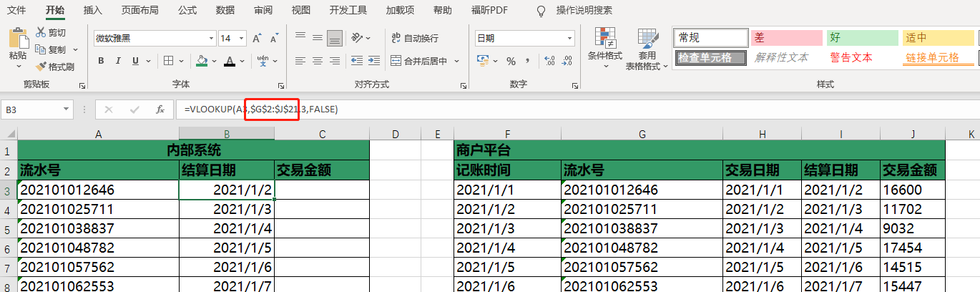Apply the 差 (Bad) cell style
This screenshot has height=292, width=980.
coord(786,37)
